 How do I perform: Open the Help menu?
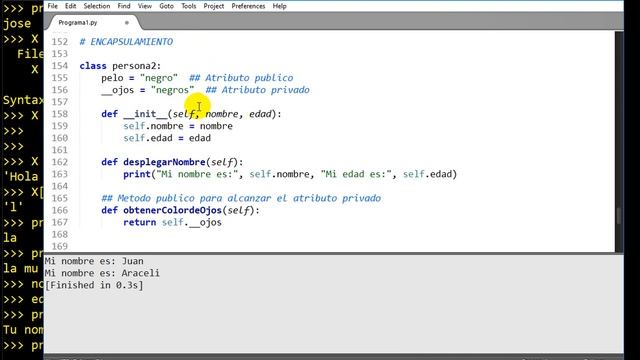pos(279,6)
